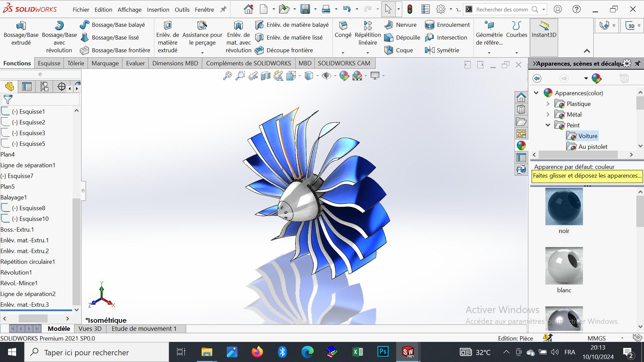Click the Rebuild traffic light icon
The image size is (644, 362).
(x=410, y=9)
